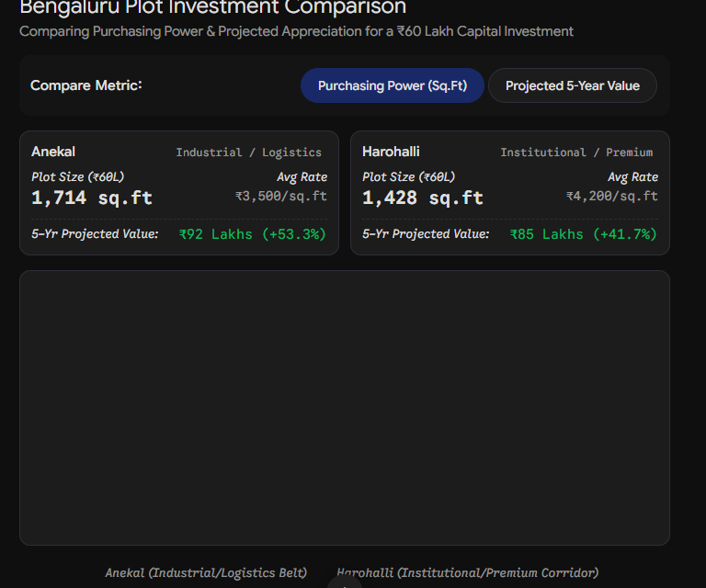
Task: Click the Institutional / Premium tag
Action: tap(576, 153)
